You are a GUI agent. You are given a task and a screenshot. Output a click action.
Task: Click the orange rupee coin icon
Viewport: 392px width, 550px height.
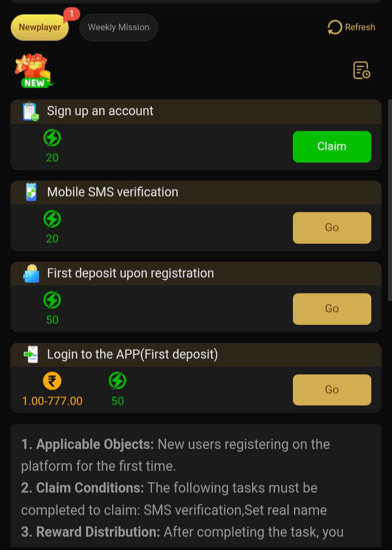coord(52,380)
